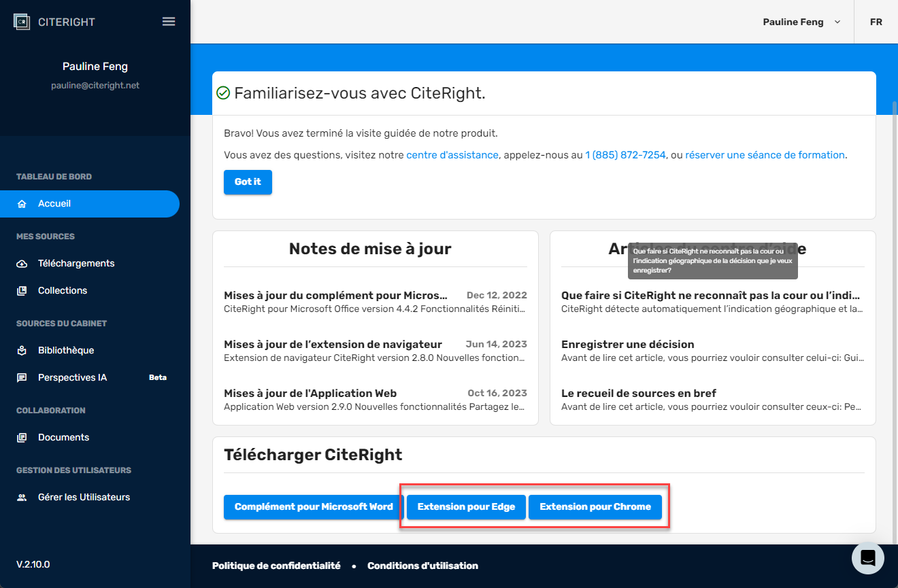
Task: Click the Oct 16, 2023 date
Action: pos(497,393)
